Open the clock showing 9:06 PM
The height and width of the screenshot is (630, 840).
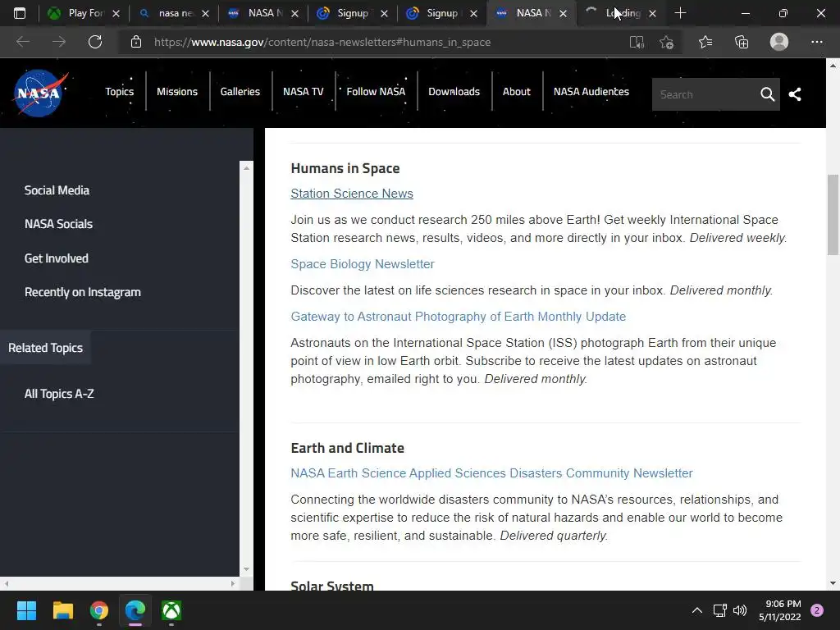coord(780,610)
